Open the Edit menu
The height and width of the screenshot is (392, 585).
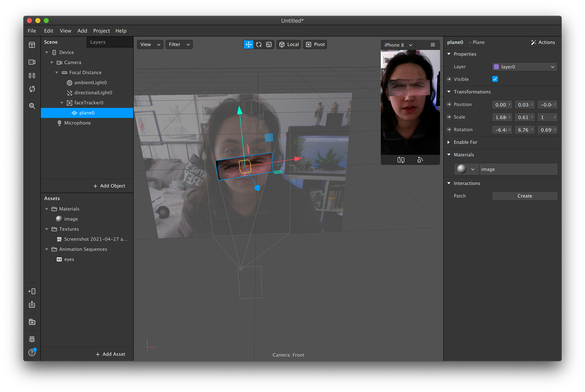tap(49, 31)
